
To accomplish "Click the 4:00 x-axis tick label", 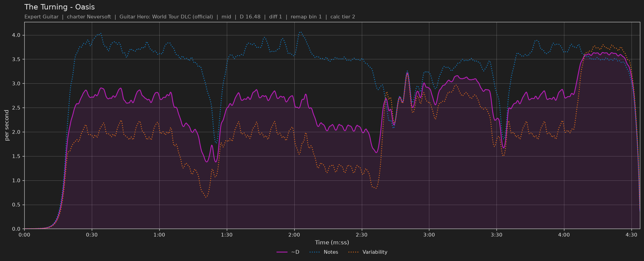I will tap(564, 235).
